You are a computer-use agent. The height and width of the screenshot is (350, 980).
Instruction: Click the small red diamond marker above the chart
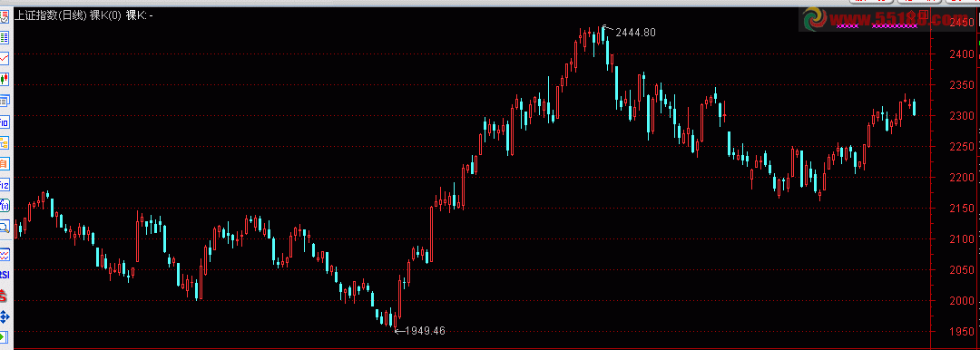(x=911, y=15)
